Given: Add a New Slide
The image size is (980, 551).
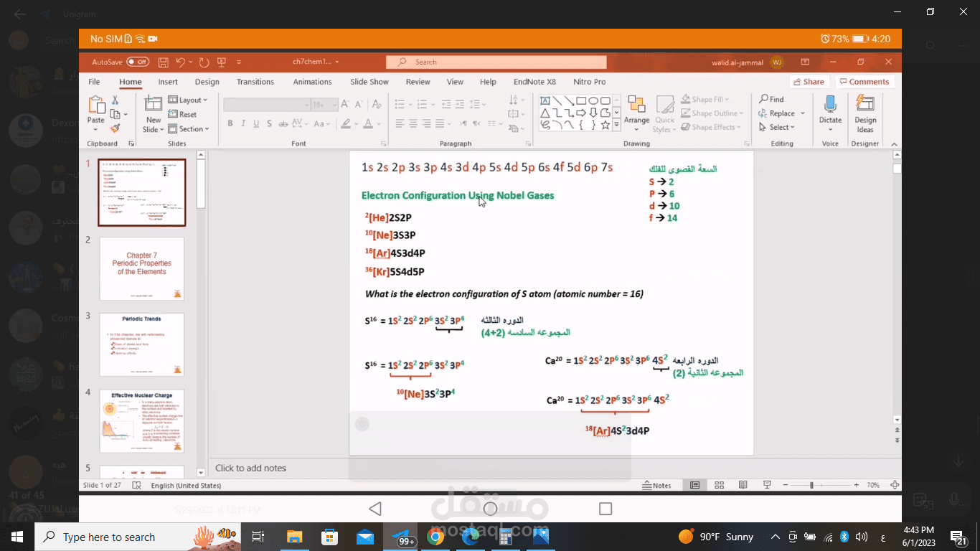Looking at the screenshot, I should 154,114.
